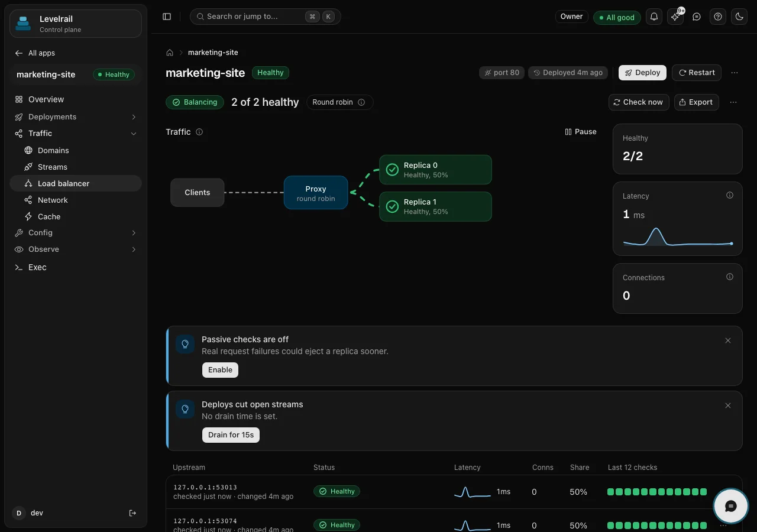Click the Connections card info icon

[x=730, y=277]
